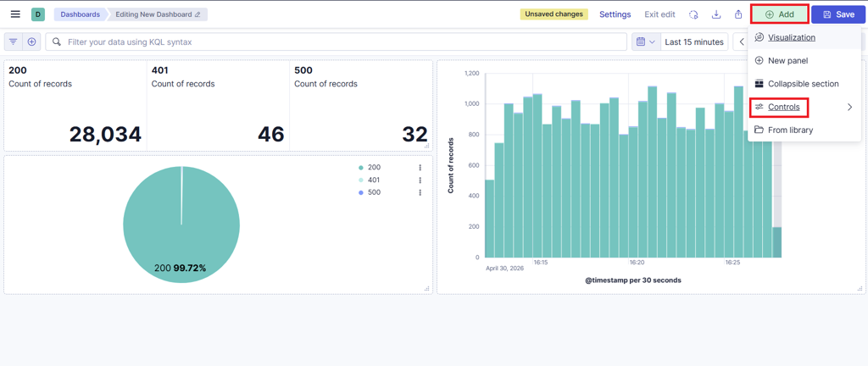Open Controls submenu in Add menu
This screenshot has width=868, height=366.
point(804,108)
